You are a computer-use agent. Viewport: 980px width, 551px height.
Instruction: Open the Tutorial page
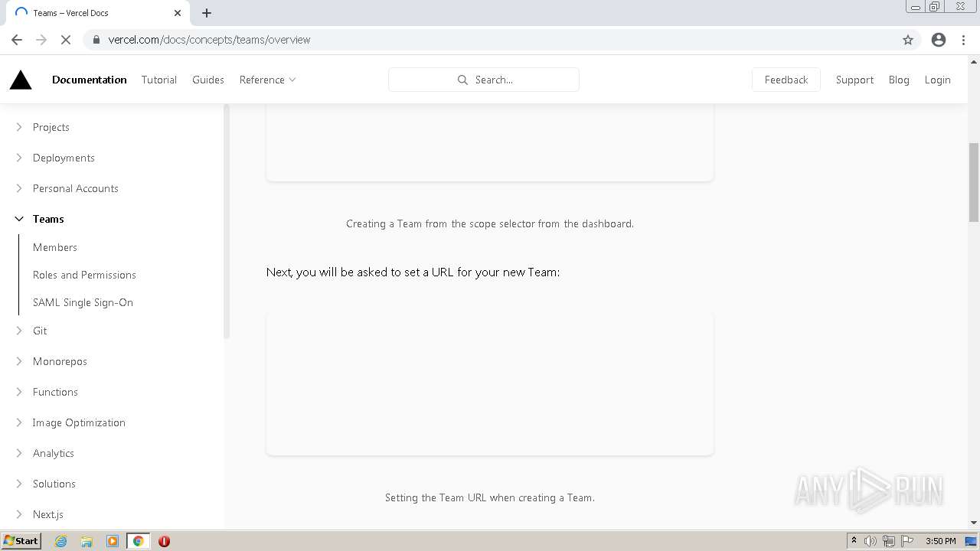pyautogui.click(x=159, y=80)
